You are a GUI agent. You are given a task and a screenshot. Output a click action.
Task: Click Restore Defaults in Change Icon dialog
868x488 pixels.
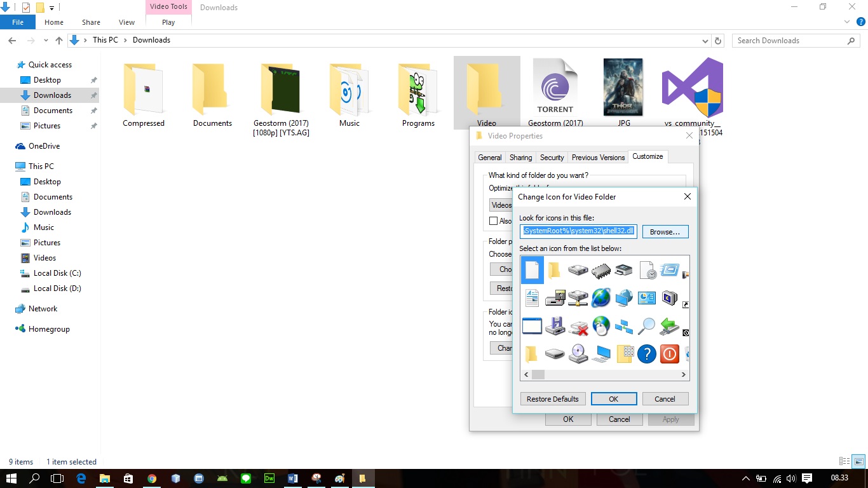tap(553, 399)
